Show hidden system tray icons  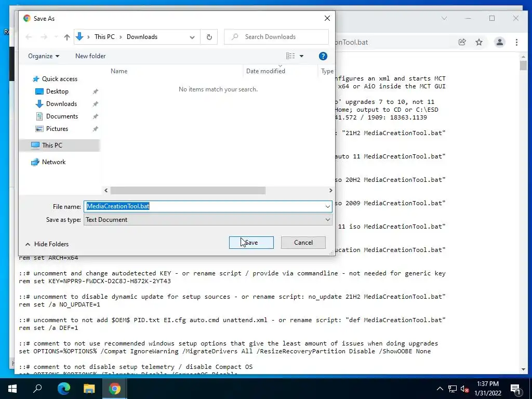pyautogui.click(x=440, y=389)
